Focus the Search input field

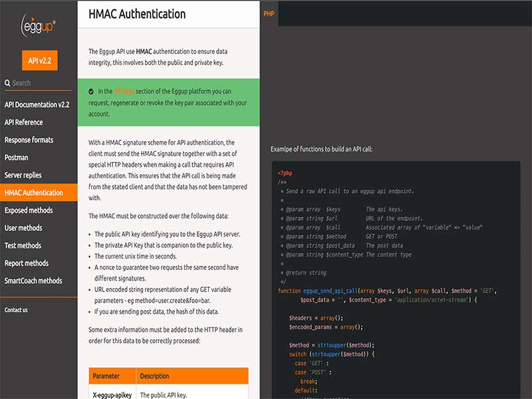(41, 83)
